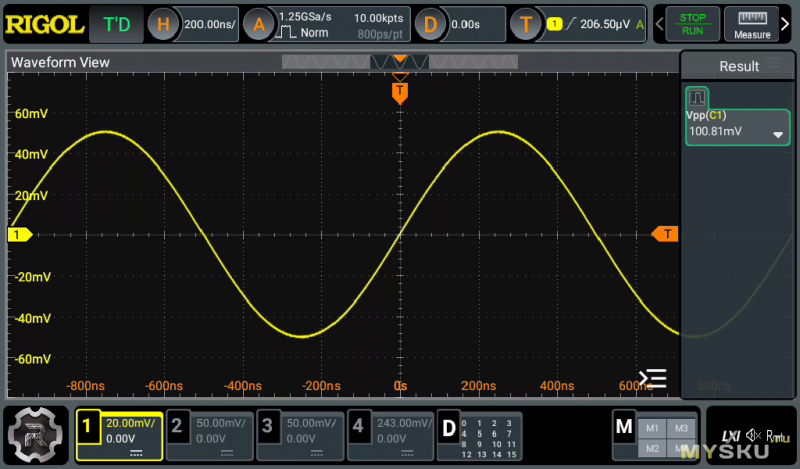The height and width of the screenshot is (469, 800).
Task: Open trigger settings (T icon)
Action: pyautogui.click(x=525, y=24)
